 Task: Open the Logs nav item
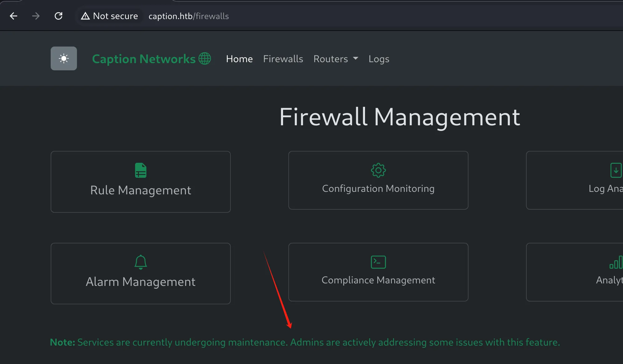[x=379, y=59]
